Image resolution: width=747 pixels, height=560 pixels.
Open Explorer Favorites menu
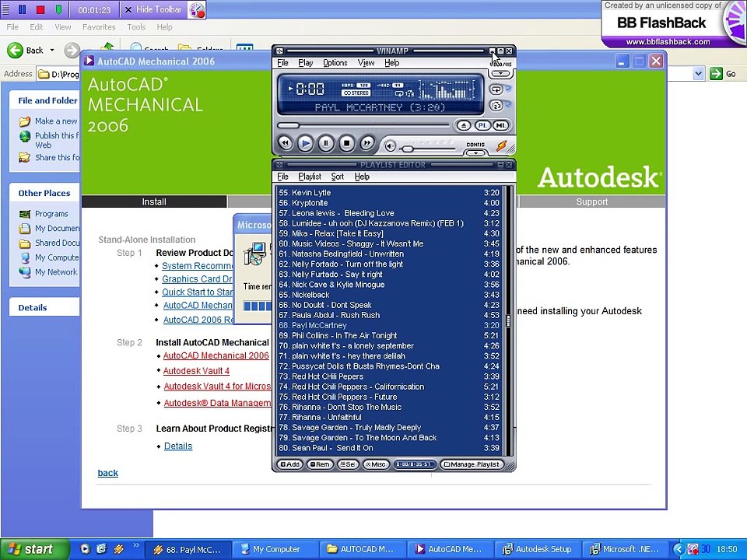coord(99,27)
